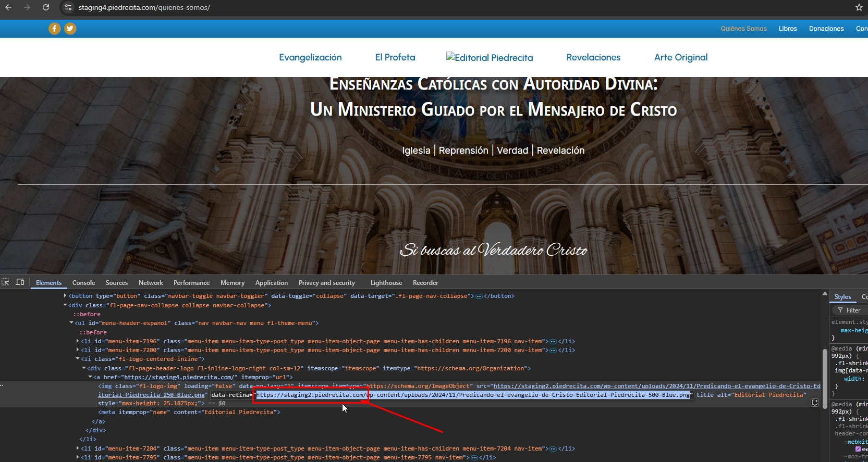Toggle the device toolbar emulation icon
The image size is (868, 462).
click(20, 282)
